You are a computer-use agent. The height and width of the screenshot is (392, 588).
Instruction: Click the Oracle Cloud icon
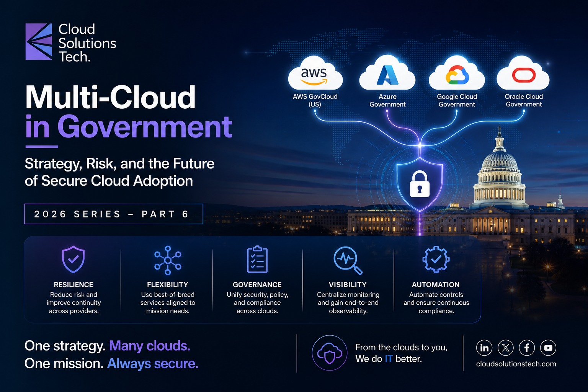pyautogui.click(x=523, y=73)
